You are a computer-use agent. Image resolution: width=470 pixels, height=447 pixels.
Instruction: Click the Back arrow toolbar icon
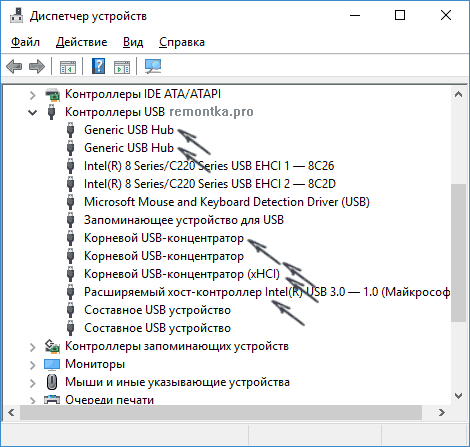[14, 66]
